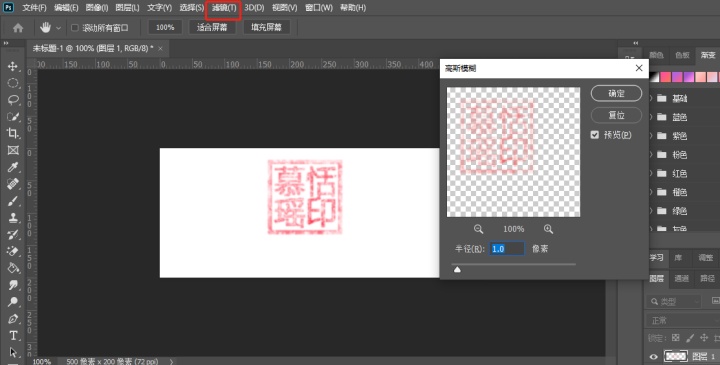The image size is (720, 365).
Task: Switch to the 路径 tab
Action: coord(707,278)
